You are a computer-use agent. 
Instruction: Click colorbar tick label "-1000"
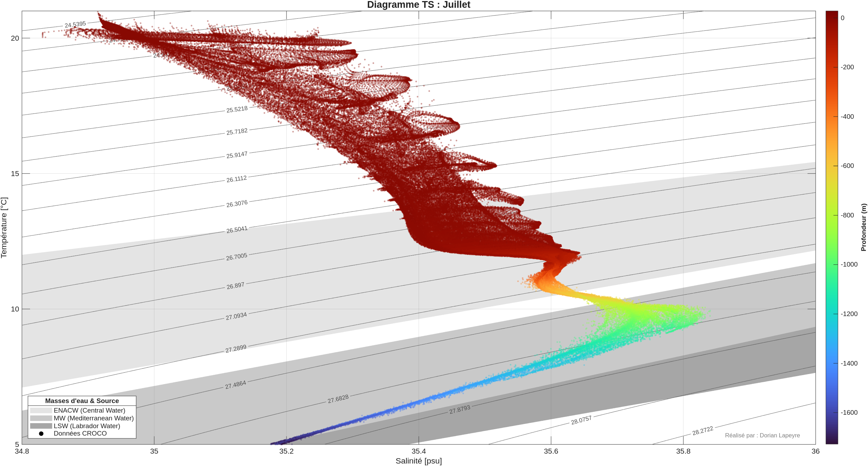pyautogui.click(x=849, y=264)
